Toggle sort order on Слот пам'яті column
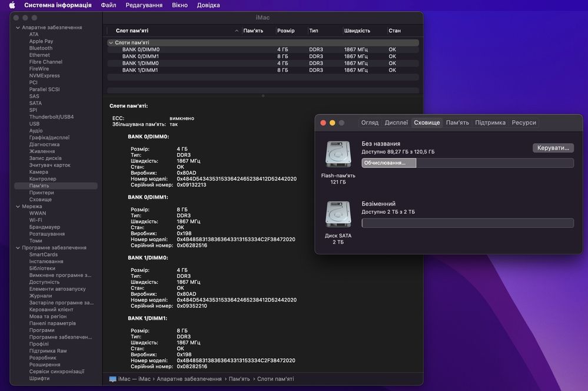This screenshot has height=391, width=588. coord(236,31)
